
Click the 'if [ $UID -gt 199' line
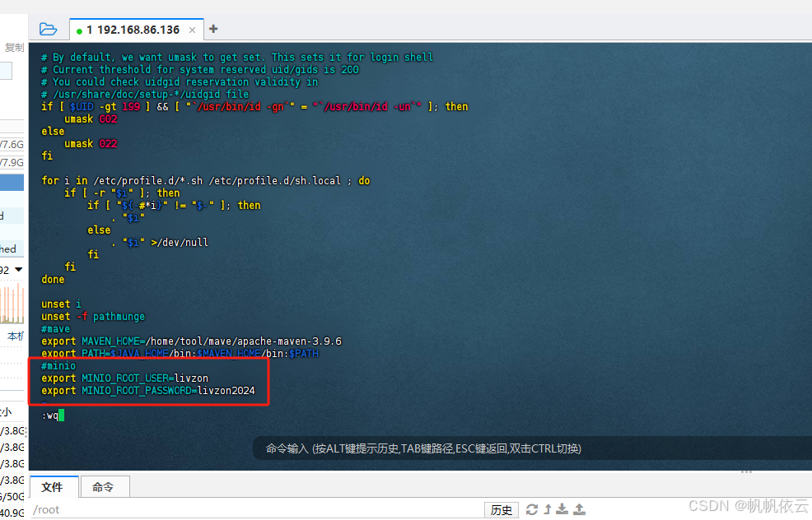(x=254, y=107)
